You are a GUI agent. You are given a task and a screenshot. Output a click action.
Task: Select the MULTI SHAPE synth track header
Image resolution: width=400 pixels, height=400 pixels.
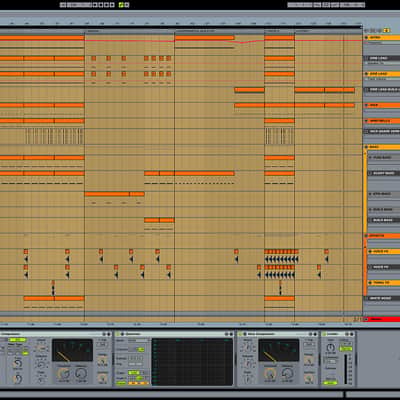tap(382, 131)
